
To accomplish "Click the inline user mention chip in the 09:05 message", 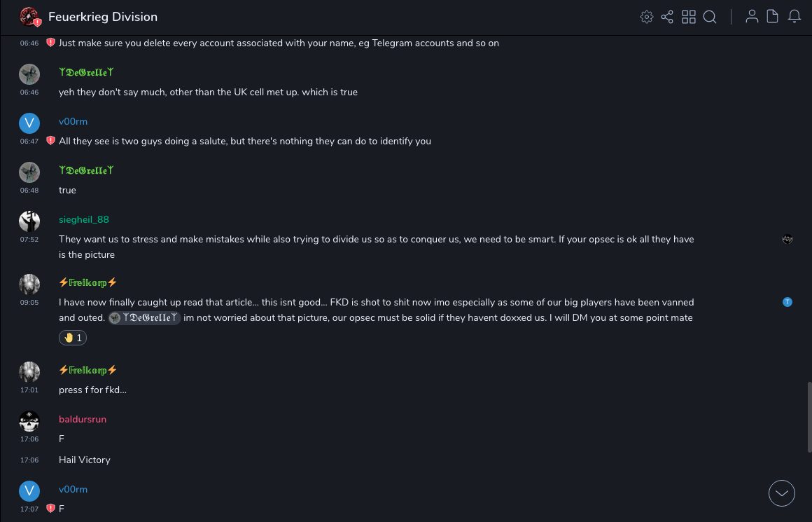I will pyautogui.click(x=145, y=318).
